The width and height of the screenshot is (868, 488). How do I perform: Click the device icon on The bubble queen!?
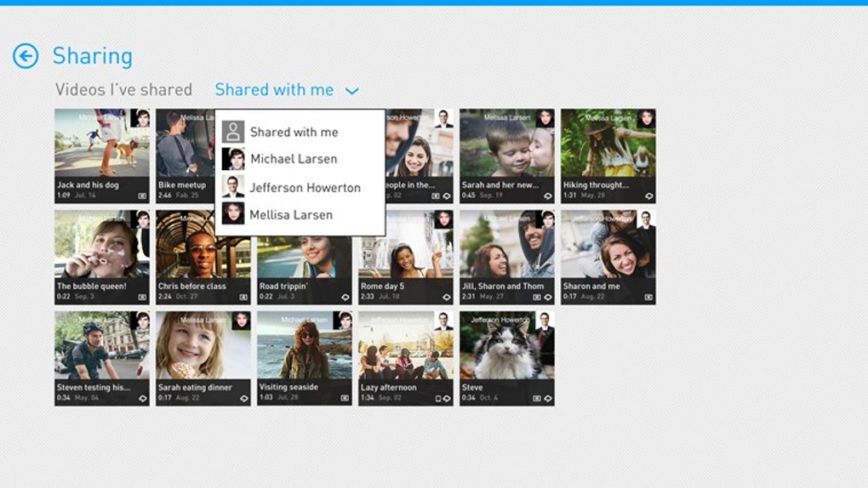(x=142, y=297)
